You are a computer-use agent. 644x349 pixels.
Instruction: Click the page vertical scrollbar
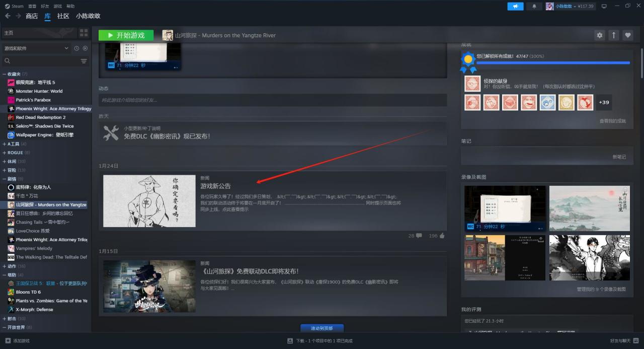[x=641, y=63]
